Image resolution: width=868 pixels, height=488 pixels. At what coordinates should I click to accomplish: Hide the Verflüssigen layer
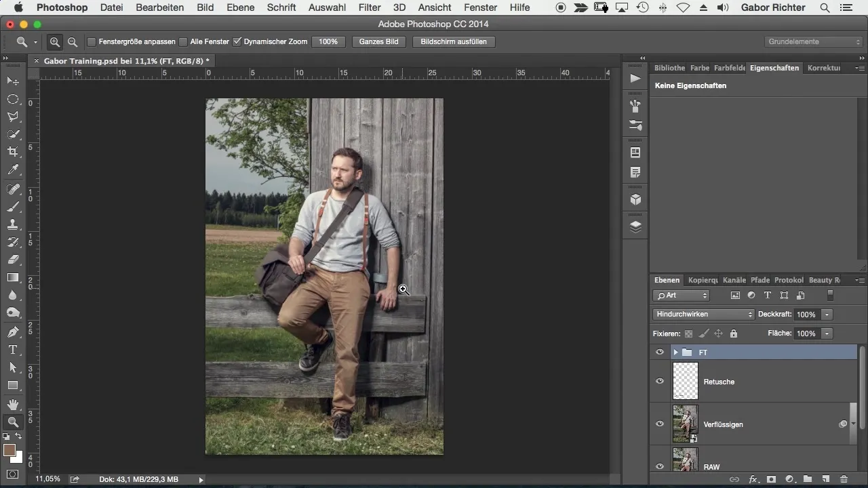click(x=659, y=424)
